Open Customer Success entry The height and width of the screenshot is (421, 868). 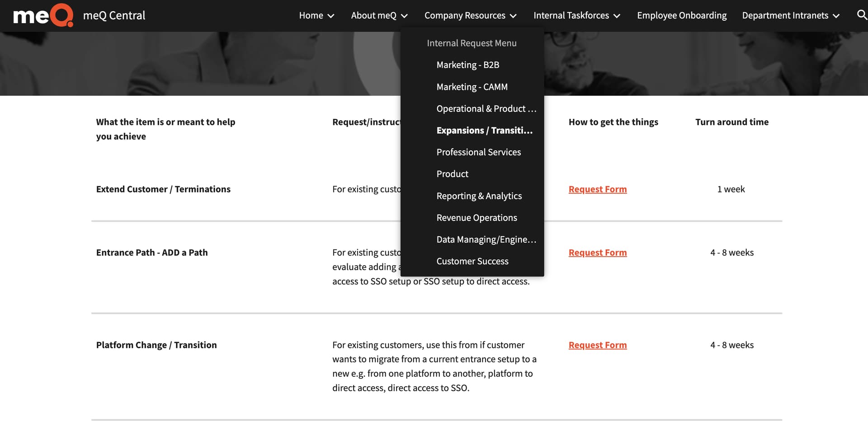pos(472,261)
